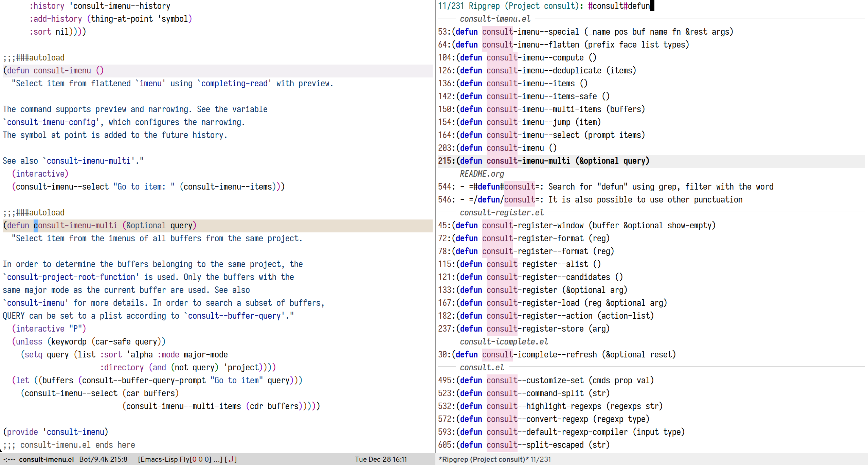The image size is (868, 476).
Task: Click "(provide 'consult-imenu)" line
Action: (56, 432)
